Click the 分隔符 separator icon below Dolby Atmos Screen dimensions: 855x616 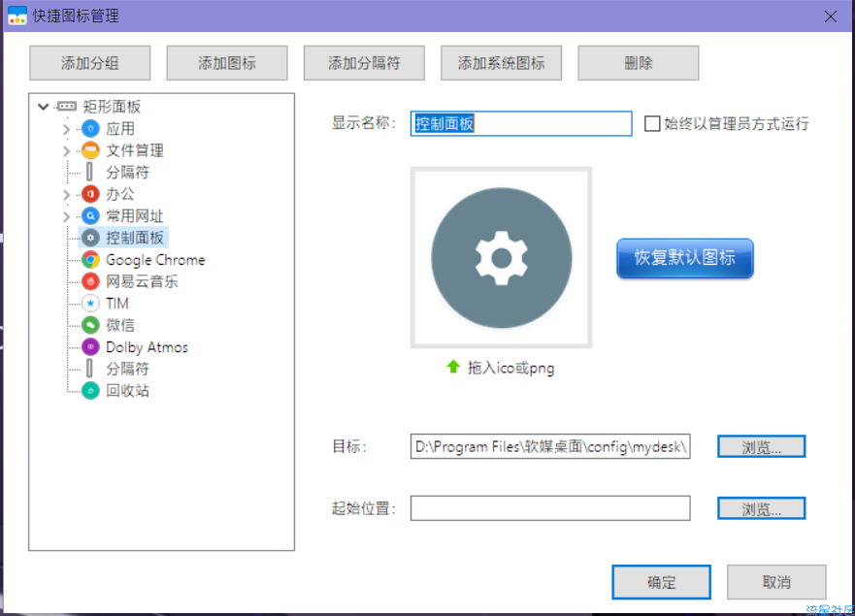coord(89,369)
